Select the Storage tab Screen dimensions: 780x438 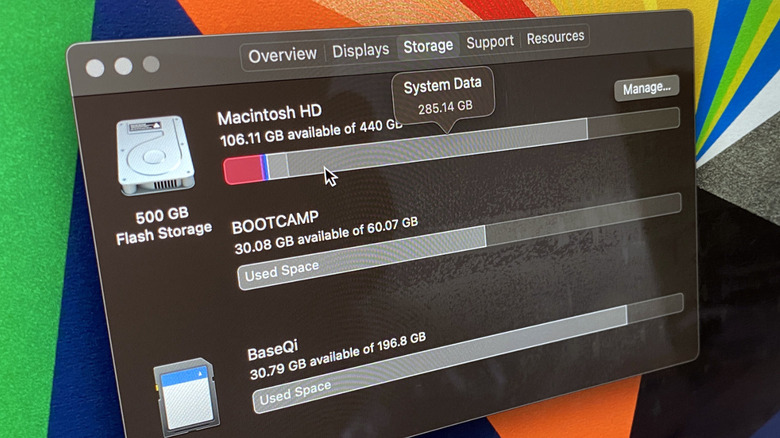click(x=428, y=46)
